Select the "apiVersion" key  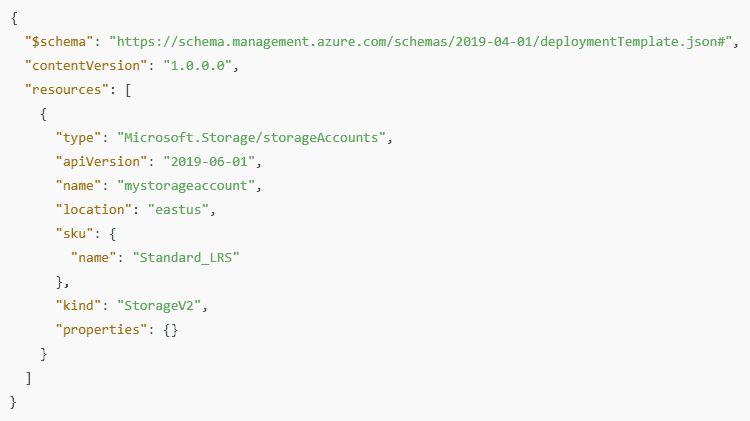pos(98,160)
